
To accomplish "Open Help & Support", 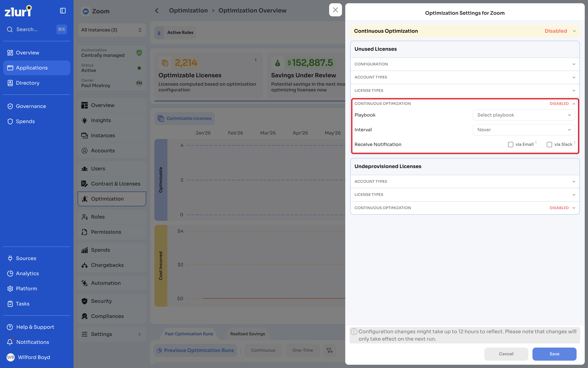I will pos(37,327).
